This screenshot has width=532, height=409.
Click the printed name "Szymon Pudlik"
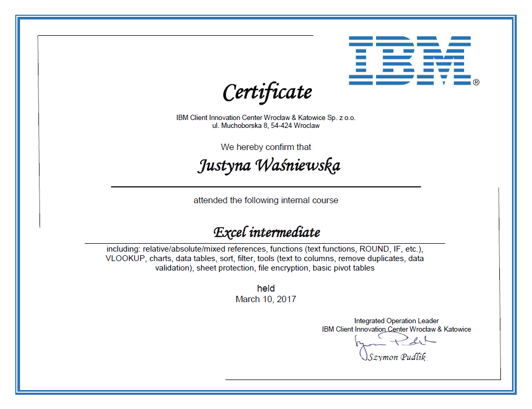398,357
